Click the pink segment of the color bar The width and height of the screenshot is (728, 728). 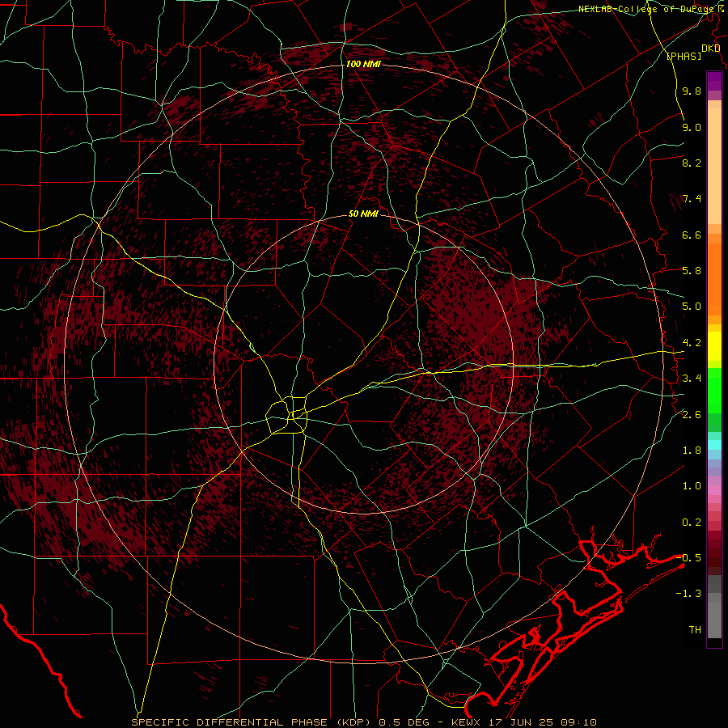714,490
